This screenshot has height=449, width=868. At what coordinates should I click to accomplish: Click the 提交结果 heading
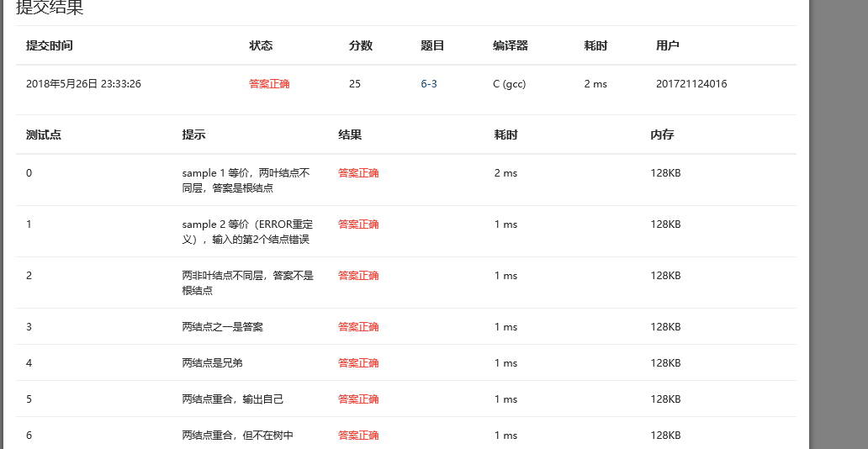pyautogui.click(x=50, y=8)
